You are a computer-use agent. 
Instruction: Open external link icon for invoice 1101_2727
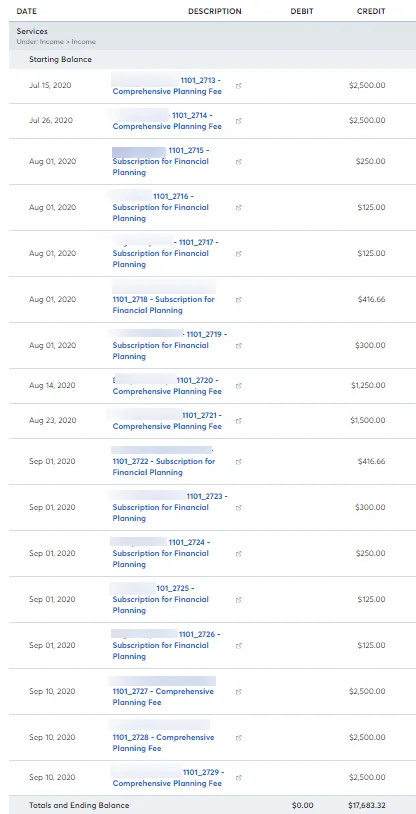238,692
